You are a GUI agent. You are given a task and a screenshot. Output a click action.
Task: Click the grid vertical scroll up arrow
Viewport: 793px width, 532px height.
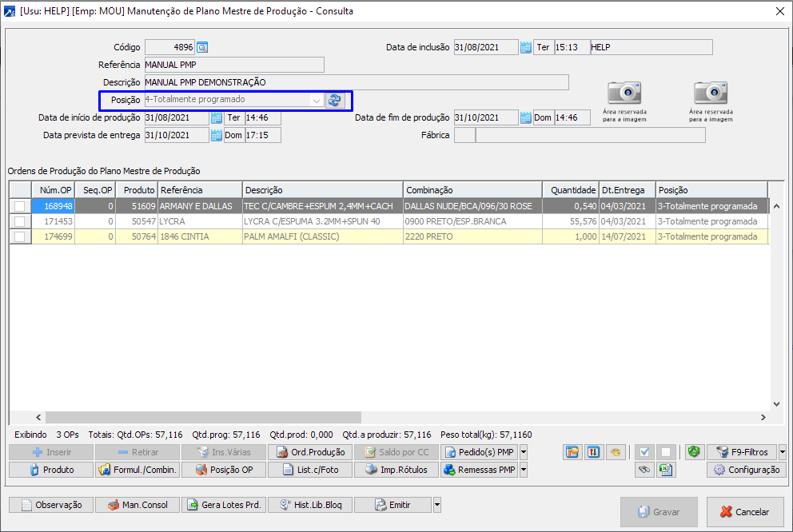click(x=776, y=206)
